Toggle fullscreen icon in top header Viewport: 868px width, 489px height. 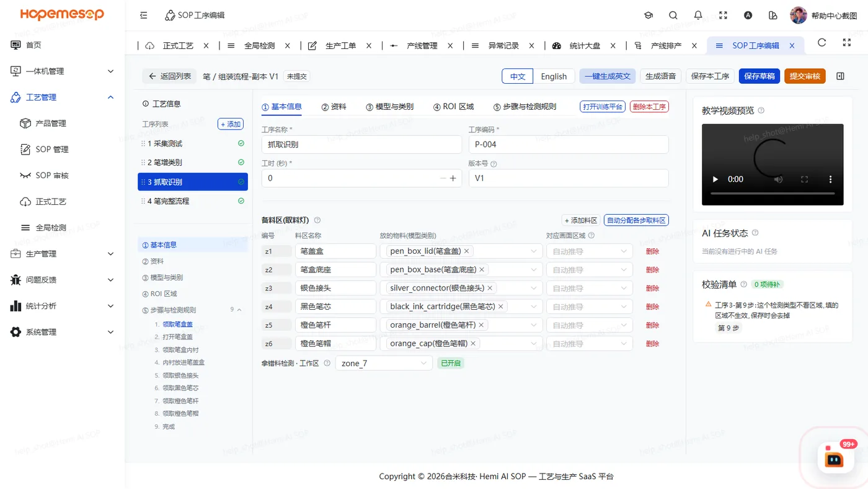coord(723,15)
